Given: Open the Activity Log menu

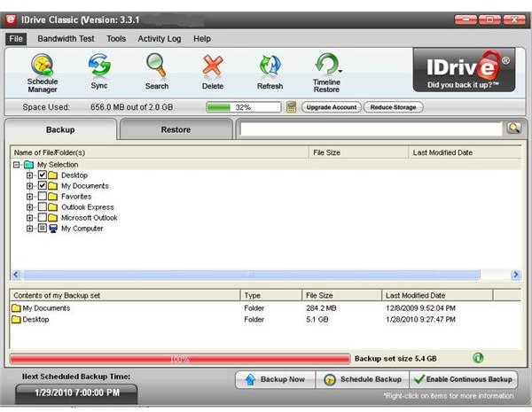Looking at the screenshot, I should [159, 39].
